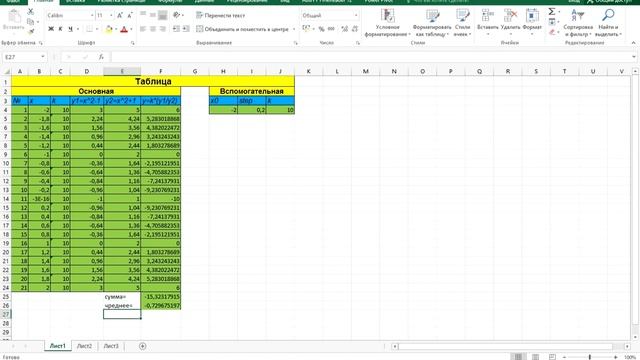Increase font size with the larger A icon

pyautogui.click(x=120, y=16)
